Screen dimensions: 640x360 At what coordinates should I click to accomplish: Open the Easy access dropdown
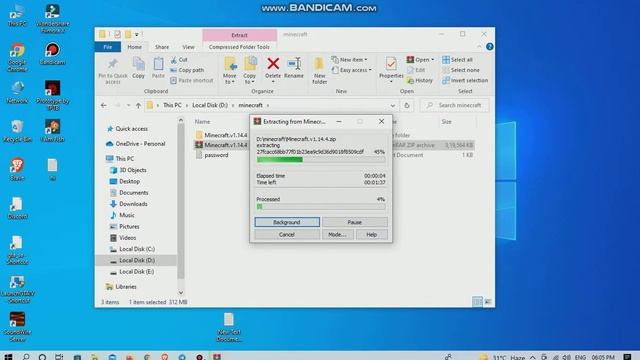[351, 70]
